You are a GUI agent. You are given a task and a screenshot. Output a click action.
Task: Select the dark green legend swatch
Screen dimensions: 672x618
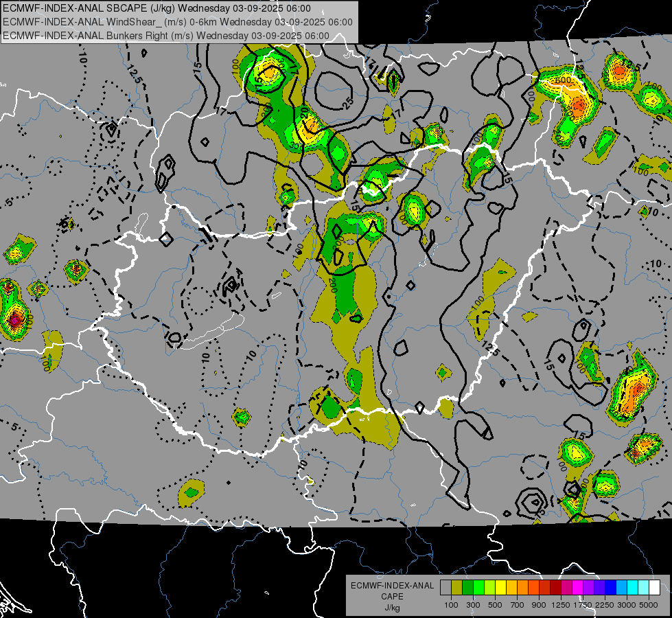(x=467, y=587)
